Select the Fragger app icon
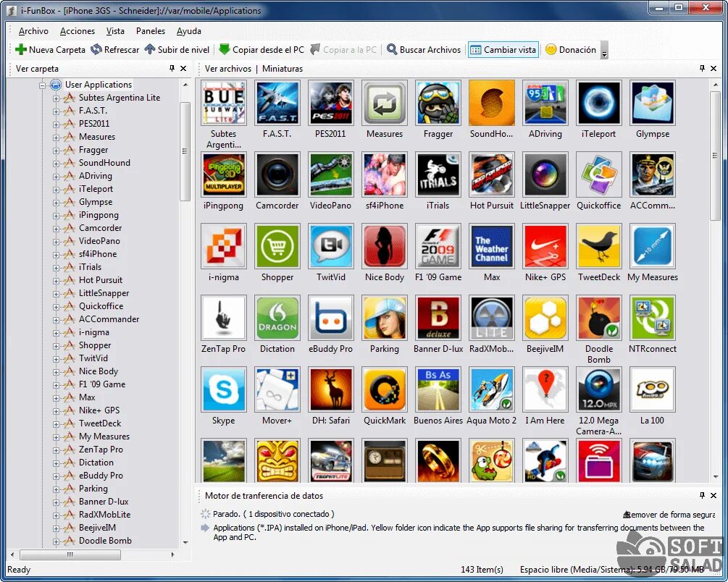 click(438, 103)
